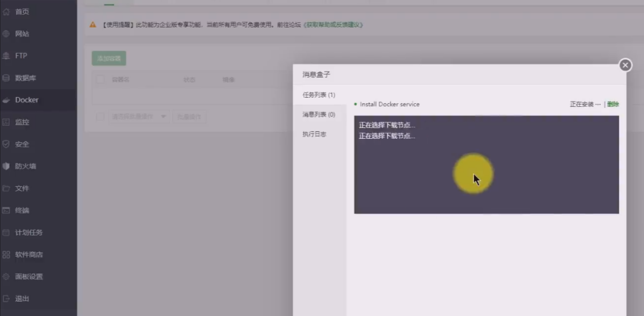Click the 软件商店 app store icon

6,254
